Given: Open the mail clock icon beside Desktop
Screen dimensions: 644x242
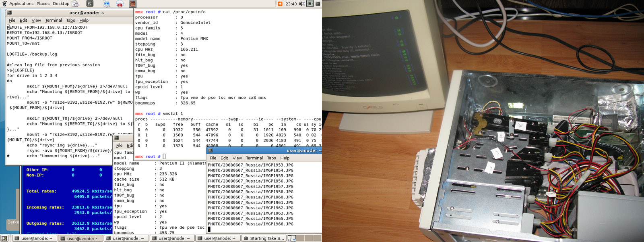Looking at the screenshot, I should pyautogui.click(x=75, y=4).
